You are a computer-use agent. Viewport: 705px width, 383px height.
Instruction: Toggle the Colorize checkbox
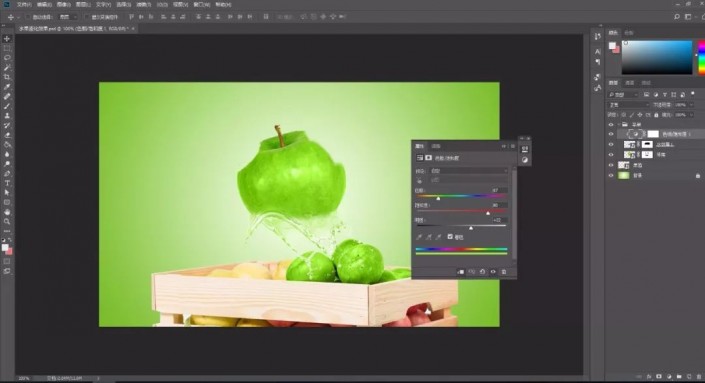tap(450, 236)
